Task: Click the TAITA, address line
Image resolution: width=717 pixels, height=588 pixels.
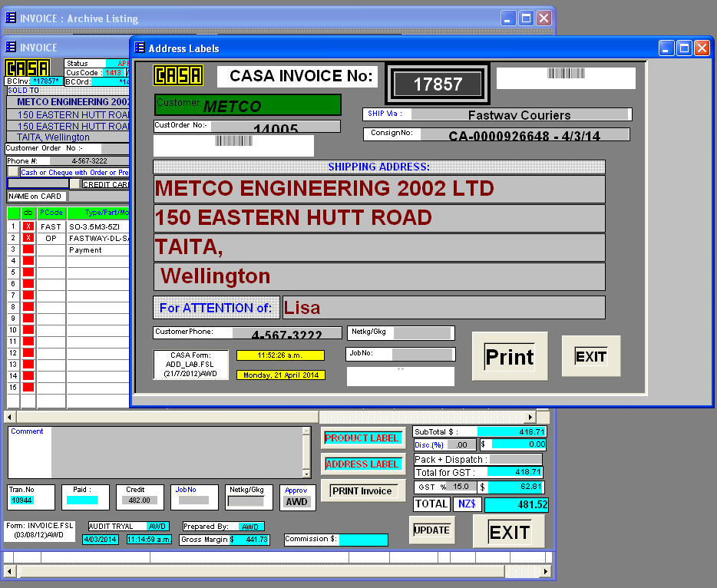Action: [379, 247]
